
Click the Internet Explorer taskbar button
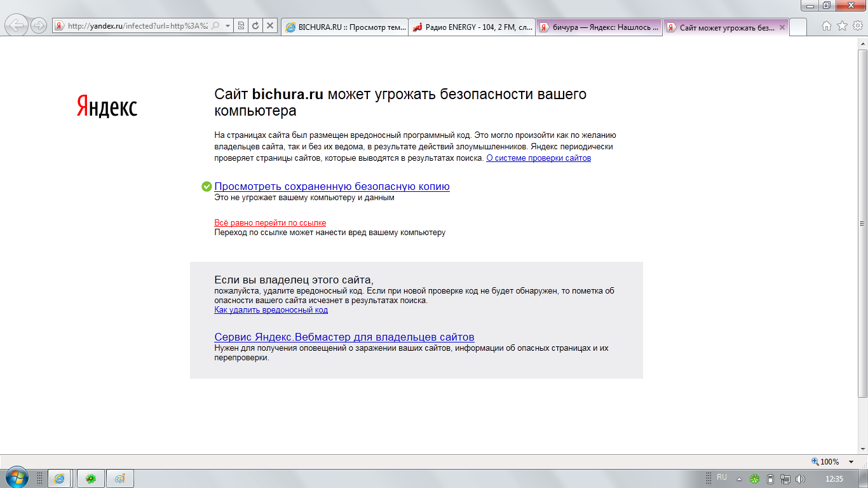pyautogui.click(x=60, y=478)
